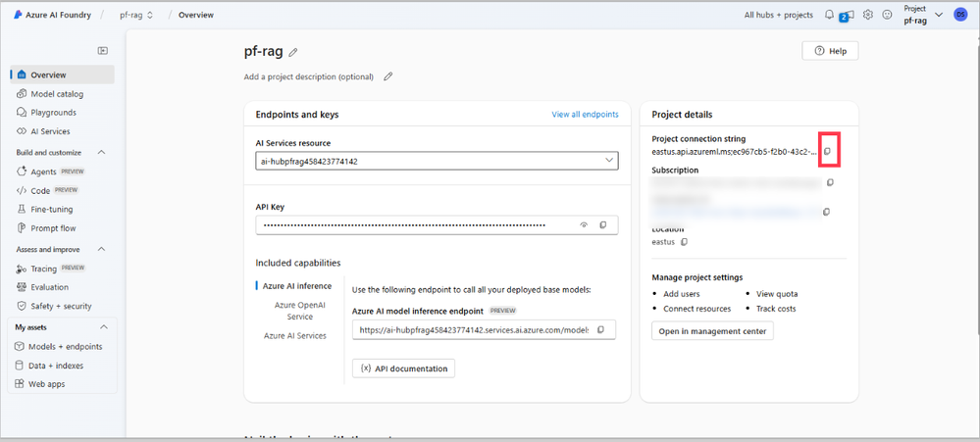
Task: Select the Azure AI Services capability tab
Action: coord(295,335)
